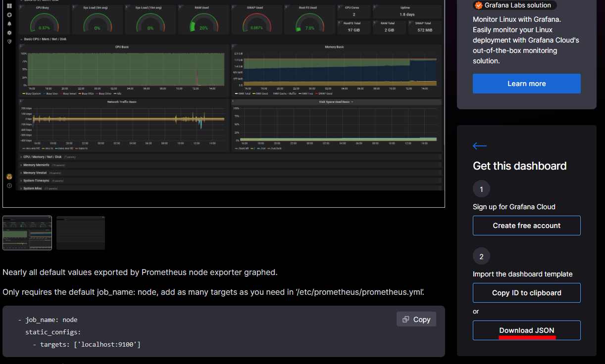The image size is (605, 364).
Task: Select the second dark screenshot thumbnail
Action: pos(81,233)
